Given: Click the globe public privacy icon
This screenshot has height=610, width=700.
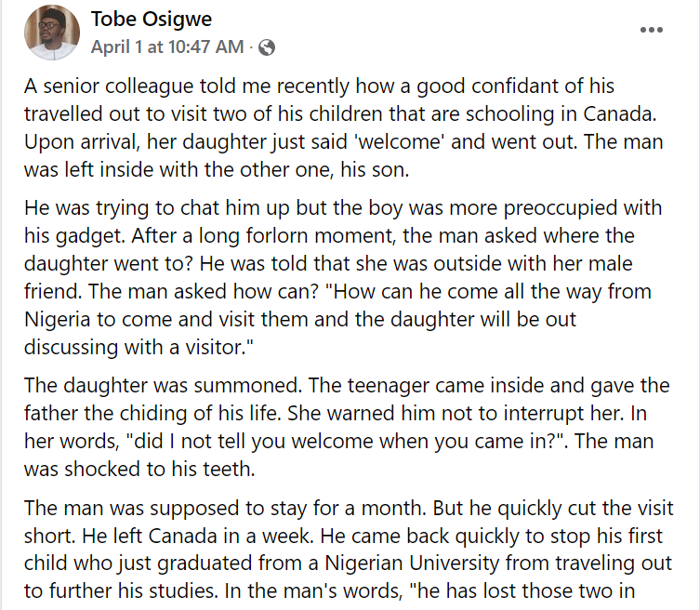Looking at the screenshot, I should [267, 47].
